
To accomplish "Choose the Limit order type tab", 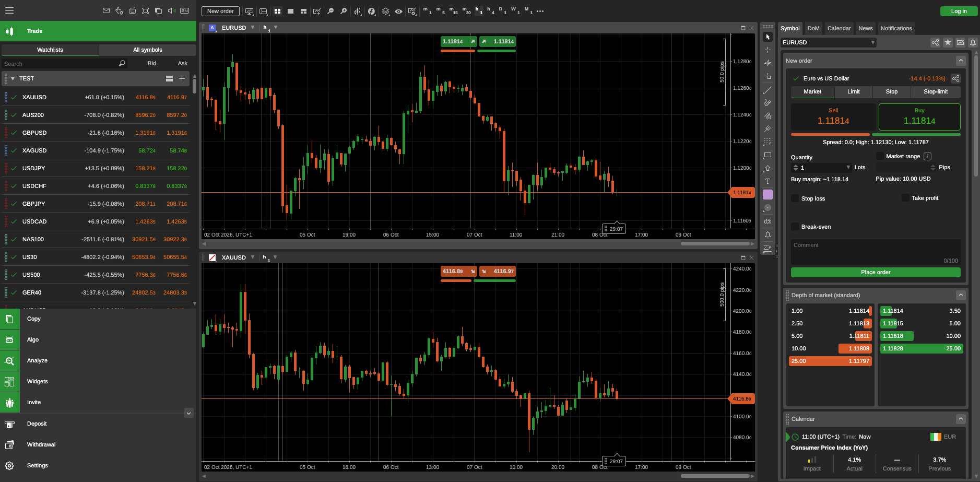I will pyautogui.click(x=854, y=91).
